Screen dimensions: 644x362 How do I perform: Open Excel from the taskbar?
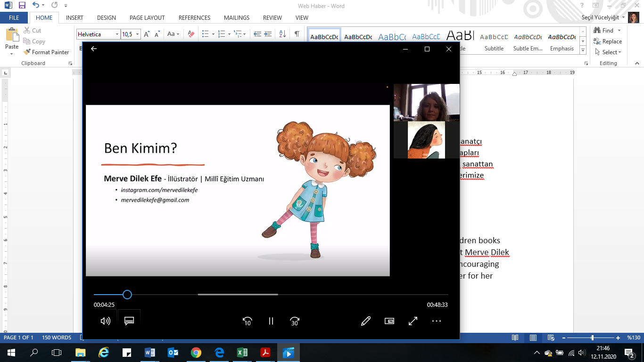click(x=242, y=353)
